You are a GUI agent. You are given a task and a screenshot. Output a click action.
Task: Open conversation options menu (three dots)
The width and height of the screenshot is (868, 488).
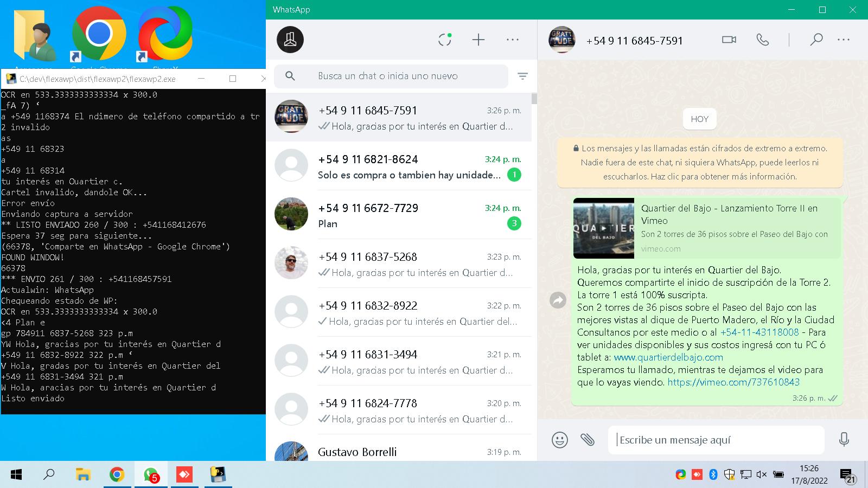click(x=844, y=40)
